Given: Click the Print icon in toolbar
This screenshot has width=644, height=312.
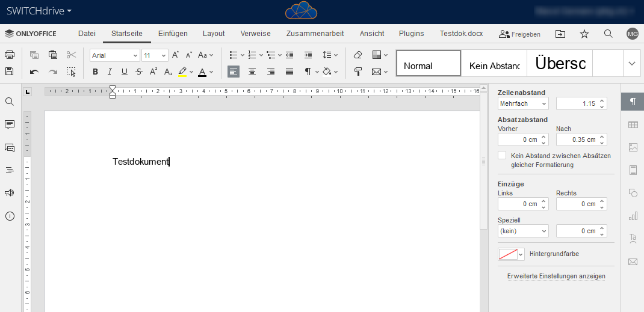Looking at the screenshot, I should pyautogui.click(x=10, y=55).
